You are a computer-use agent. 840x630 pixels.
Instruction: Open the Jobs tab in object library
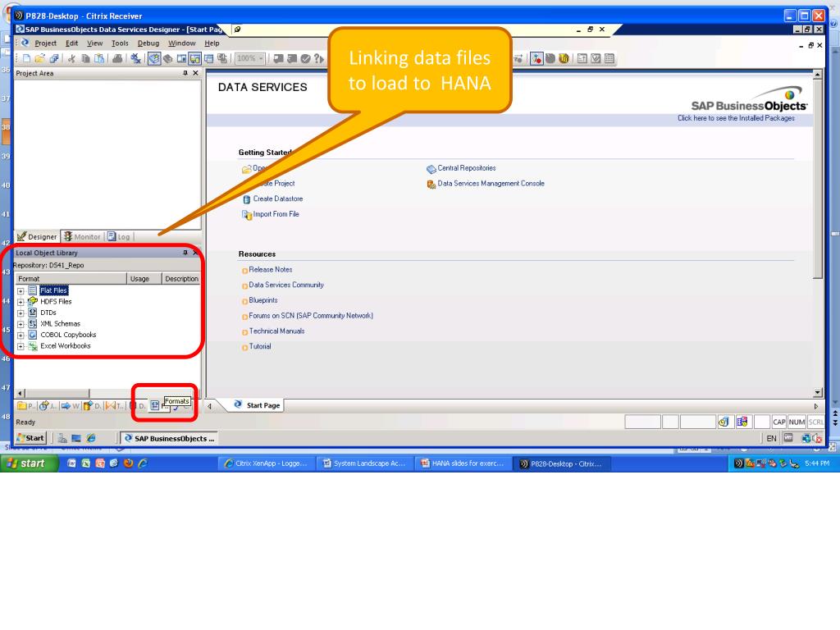tap(48, 405)
